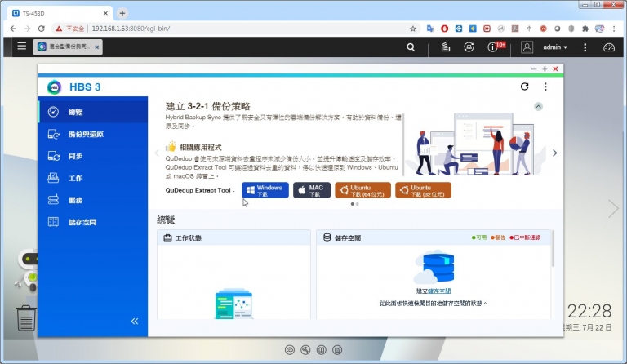This screenshot has width=627, height=364.
Task: Click the browser address bar URL
Action: [x=131, y=29]
